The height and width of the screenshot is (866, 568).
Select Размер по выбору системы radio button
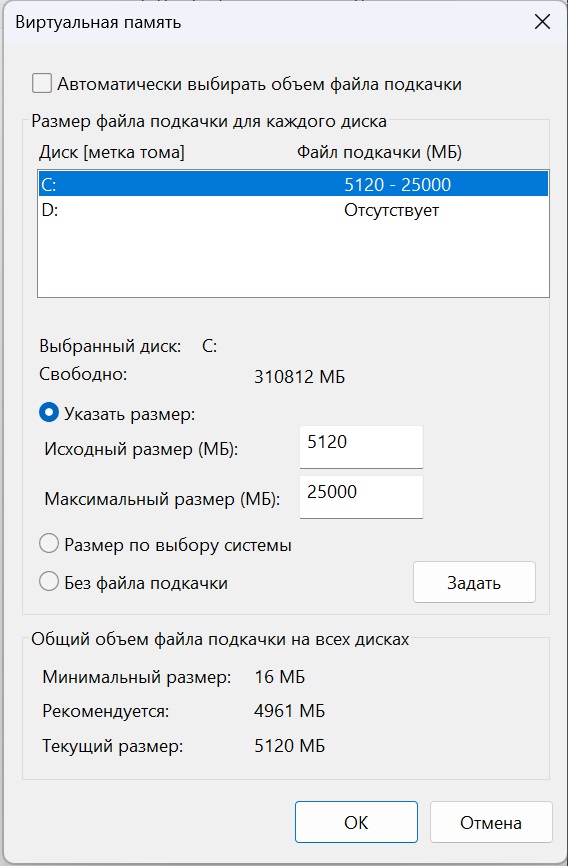pyautogui.click(x=49, y=544)
